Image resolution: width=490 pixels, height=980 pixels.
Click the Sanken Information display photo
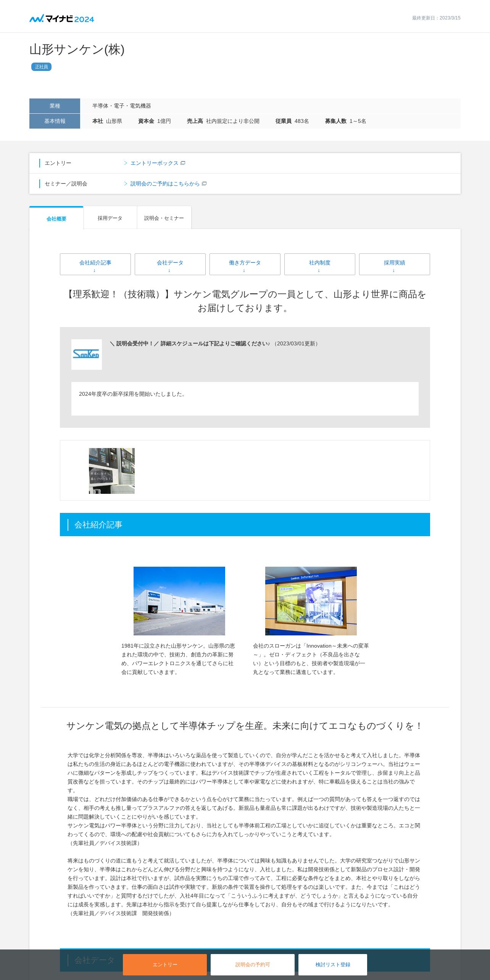pos(311,601)
